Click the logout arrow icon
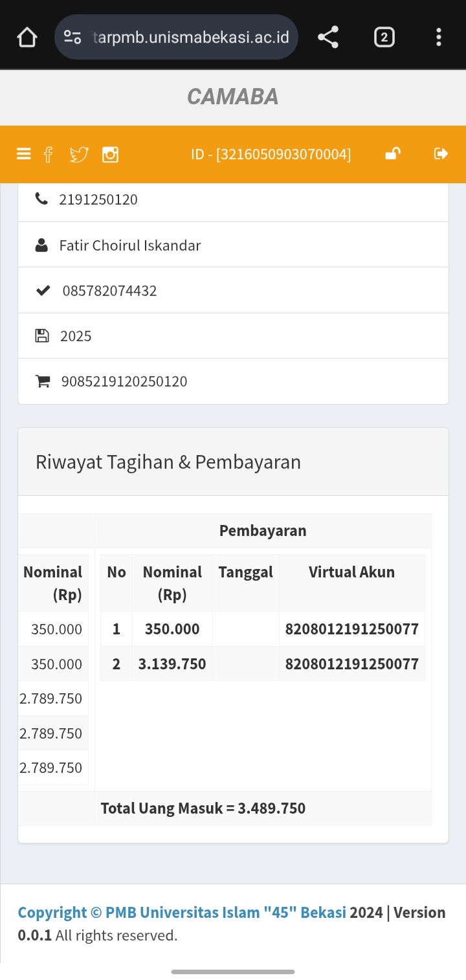The width and height of the screenshot is (466, 980). click(x=441, y=153)
